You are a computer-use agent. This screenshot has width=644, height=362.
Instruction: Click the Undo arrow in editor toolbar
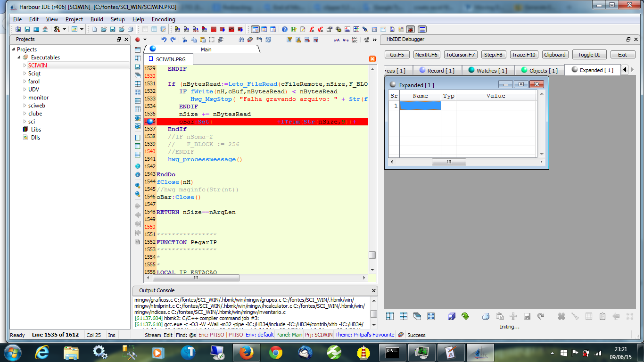pyautogui.click(x=164, y=40)
